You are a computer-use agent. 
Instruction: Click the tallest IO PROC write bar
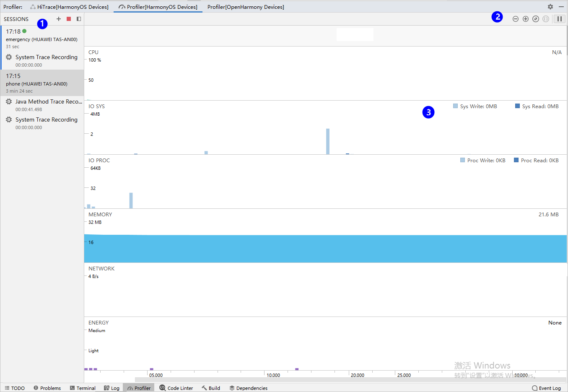(131, 200)
